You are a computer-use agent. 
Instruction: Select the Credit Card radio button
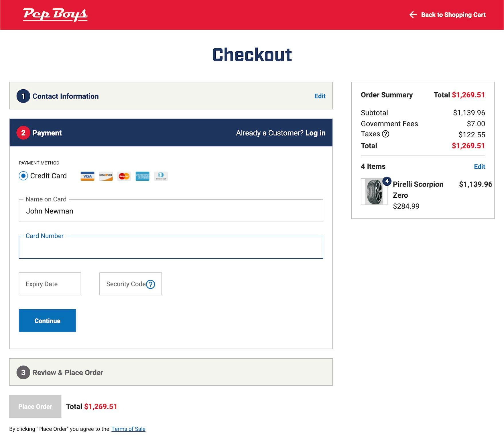coord(23,176)
